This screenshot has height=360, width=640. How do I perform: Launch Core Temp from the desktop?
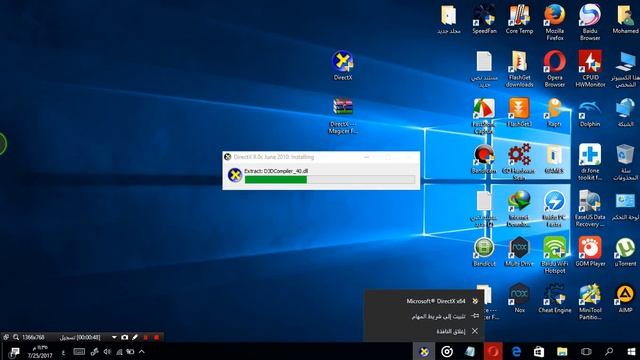[x=519, y=19]
